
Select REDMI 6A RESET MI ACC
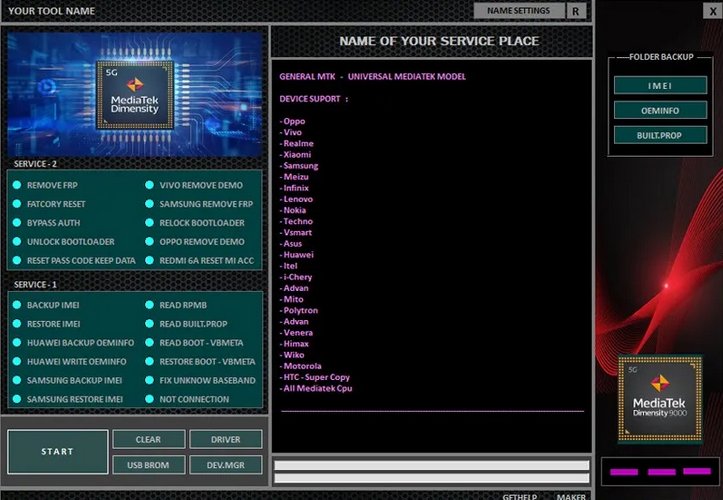(x=200, y=261)
